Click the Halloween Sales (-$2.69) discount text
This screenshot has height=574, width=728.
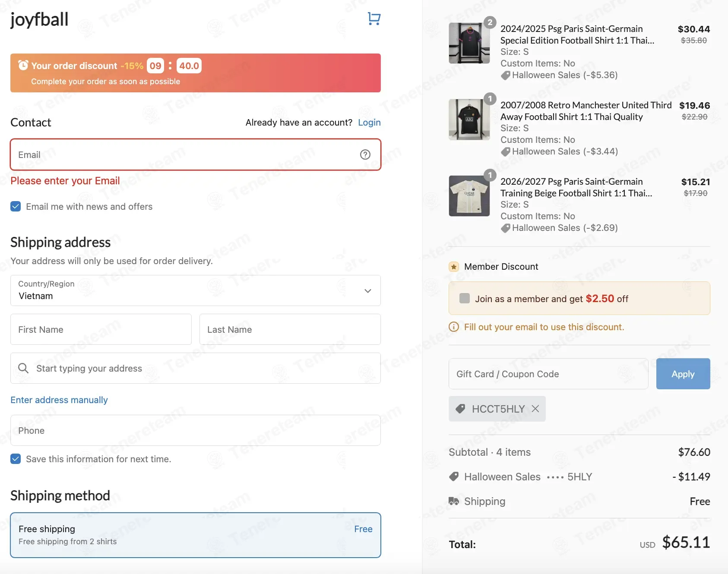(565, 228)
